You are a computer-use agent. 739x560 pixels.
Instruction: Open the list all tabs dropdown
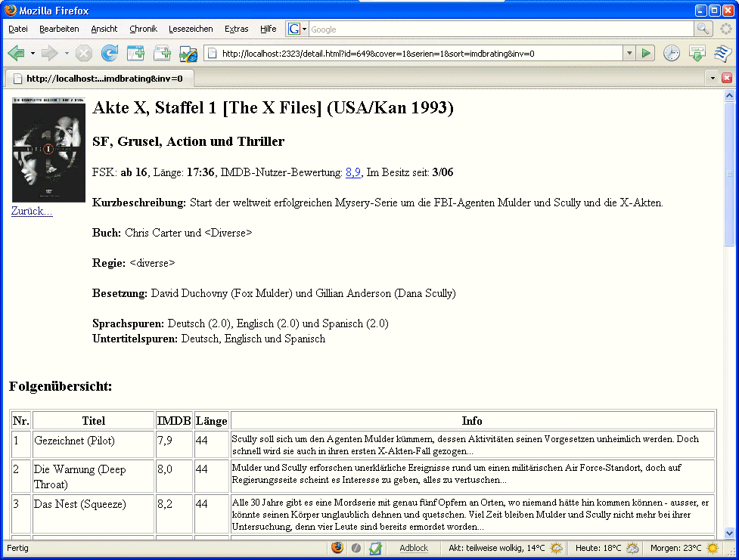click(x=713, y=78)
